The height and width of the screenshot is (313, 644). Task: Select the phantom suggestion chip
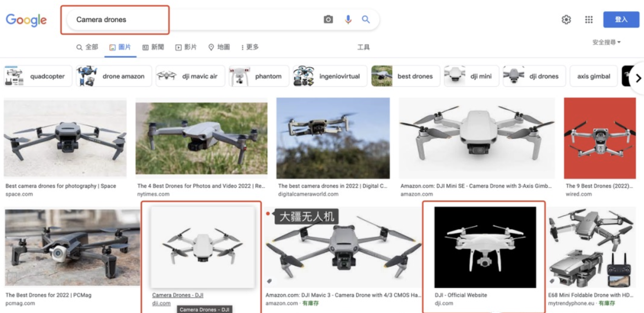click(259, 76)
